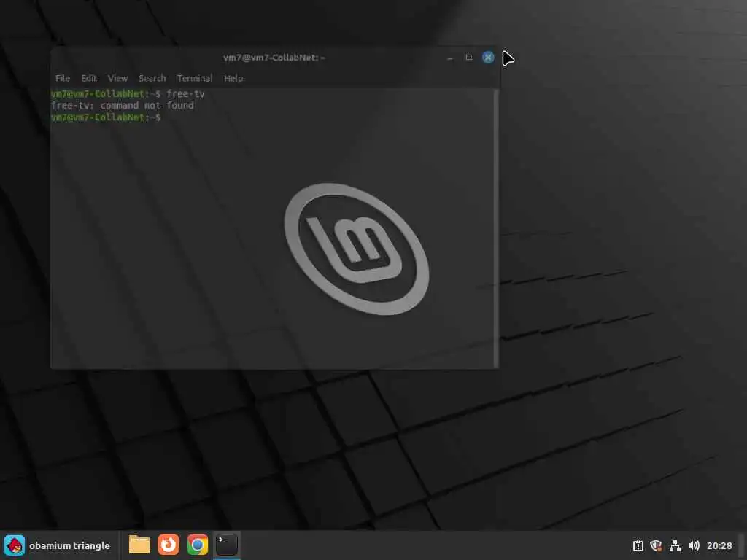Open the notification tray icon with exclamation mark
Screen dimensions: 747x560
(638, 545)
